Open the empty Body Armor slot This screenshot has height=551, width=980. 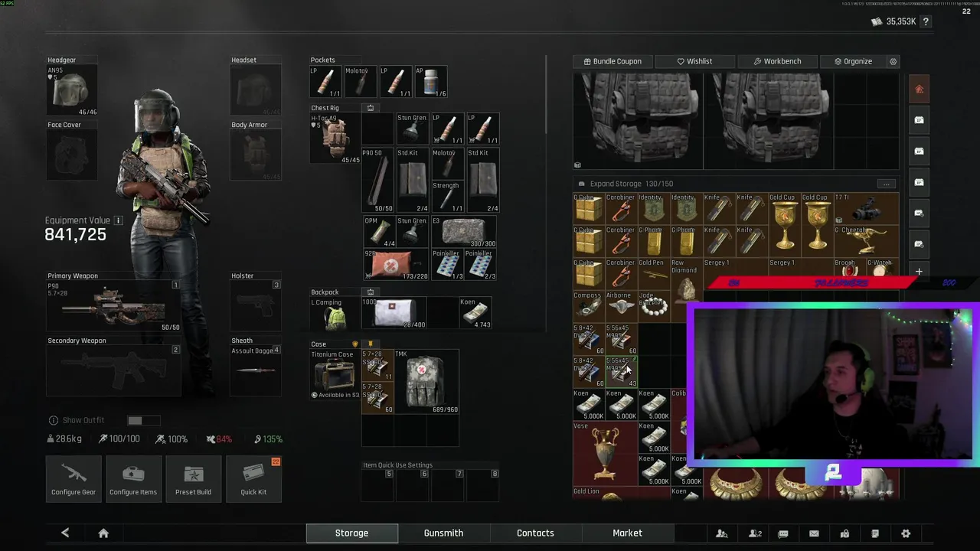[x=256, y=155]
